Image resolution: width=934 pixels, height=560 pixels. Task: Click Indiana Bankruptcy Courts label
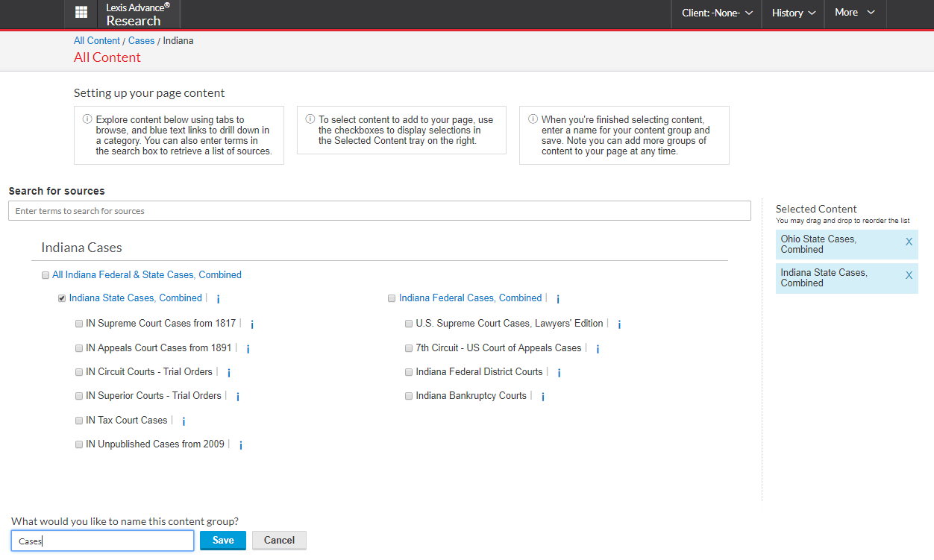[x=471, y=396]
